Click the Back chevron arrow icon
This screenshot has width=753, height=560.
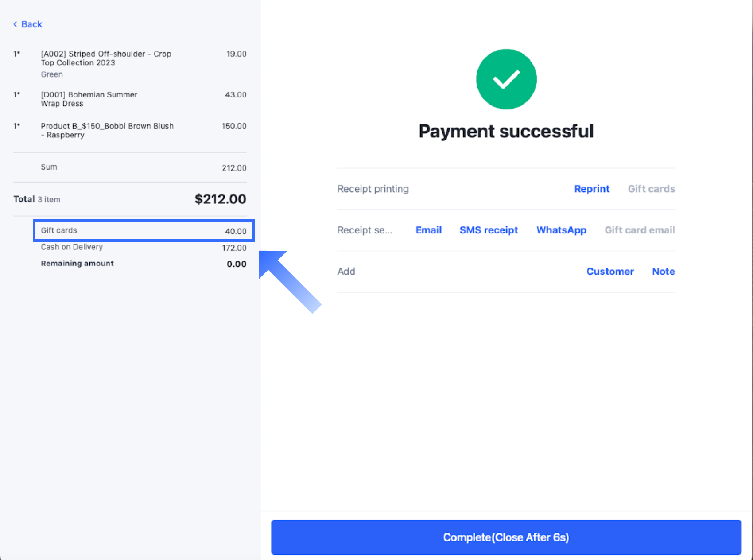click(x=15, y=24)
